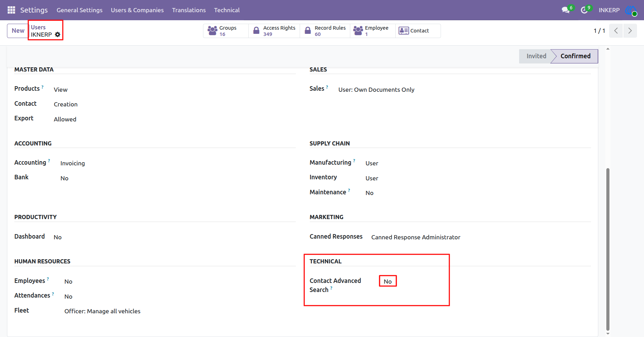Open General Settings menu
Viewport: 644px width, 337px height.
[80, 10]
